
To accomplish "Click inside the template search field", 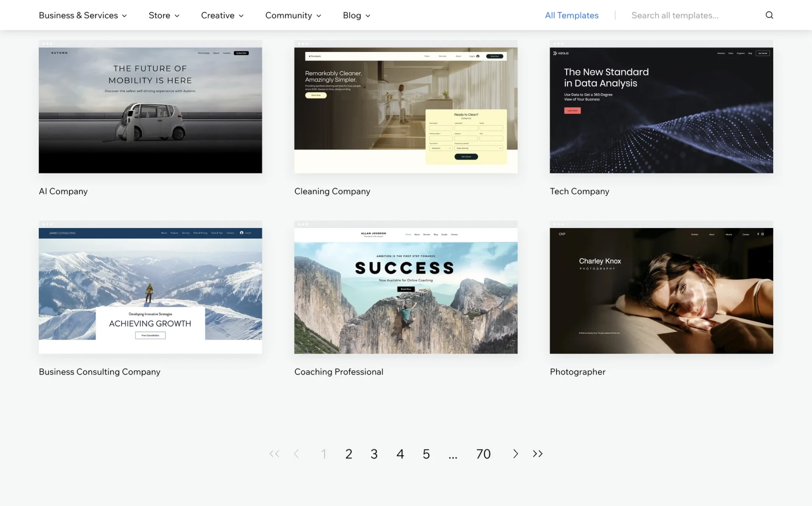I will coord(674,15).
